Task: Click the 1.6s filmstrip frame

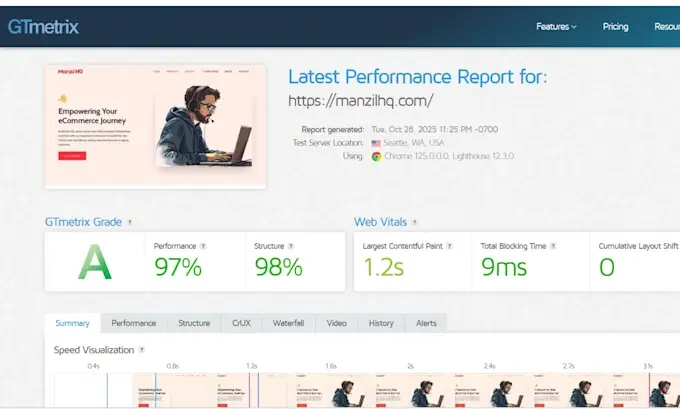Action: coord(331,390)
